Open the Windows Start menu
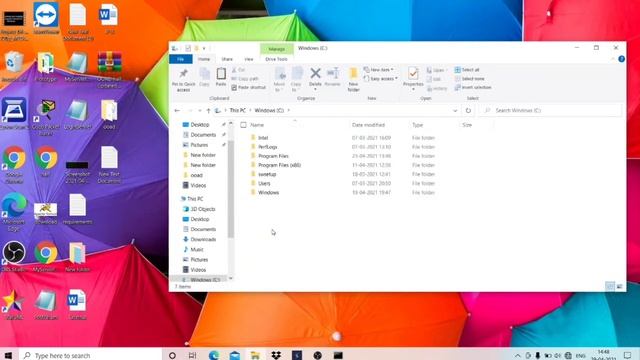 (x=8, y=355)
